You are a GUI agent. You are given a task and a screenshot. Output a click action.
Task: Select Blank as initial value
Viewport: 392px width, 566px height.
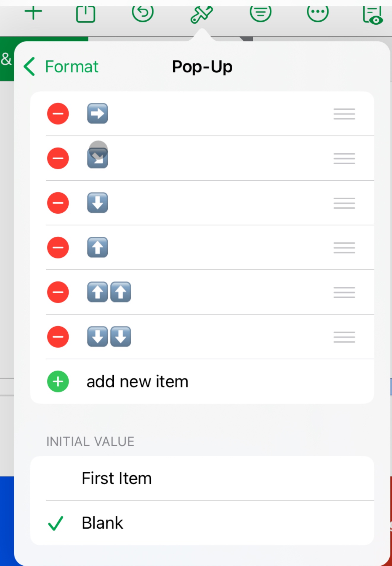point(202,523)
